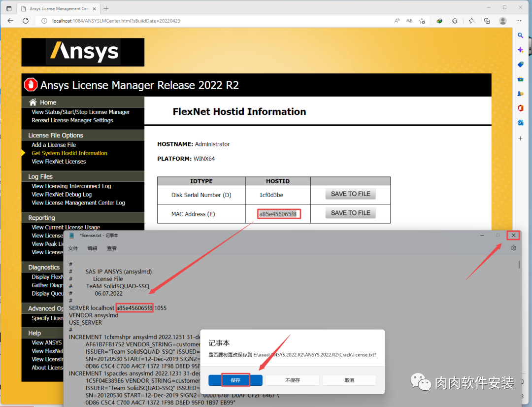Minimize the Notepad license.txt window
The image size is (532, 407).
482,235
